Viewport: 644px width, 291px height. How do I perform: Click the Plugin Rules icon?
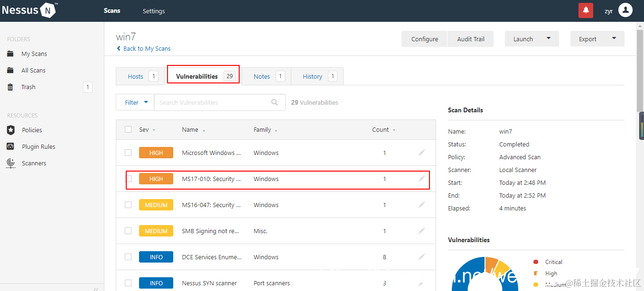click(x=10, y=146)
